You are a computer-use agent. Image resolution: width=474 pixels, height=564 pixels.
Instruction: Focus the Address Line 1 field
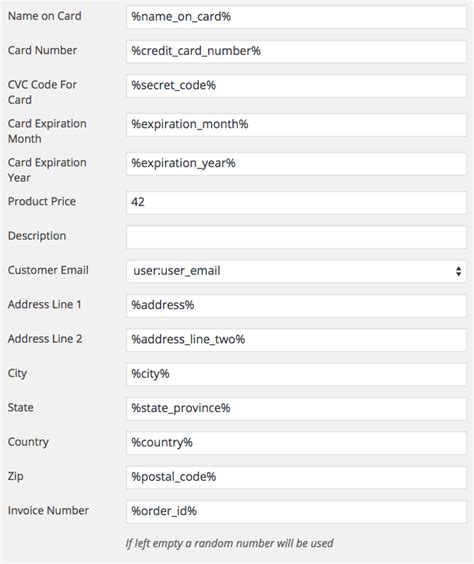(296, 306)
